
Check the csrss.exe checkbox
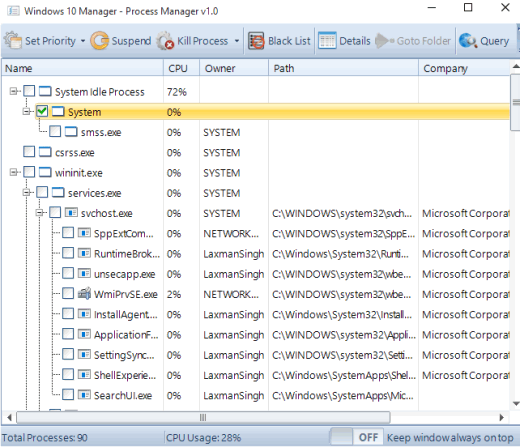click(29, 152)
